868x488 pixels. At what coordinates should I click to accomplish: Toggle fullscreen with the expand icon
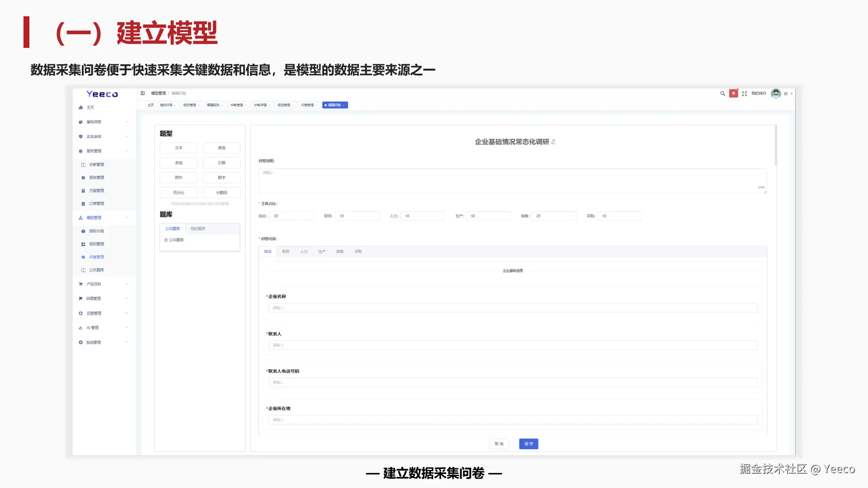pos(745,94)
